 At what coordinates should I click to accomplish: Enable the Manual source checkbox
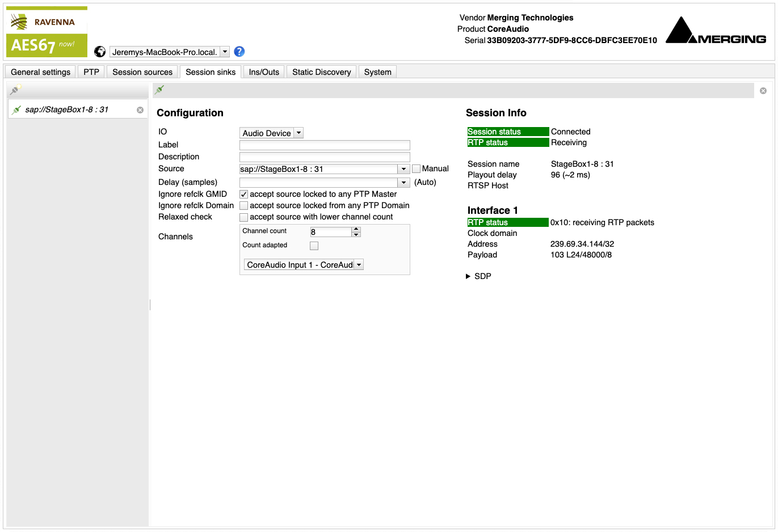click(x=417, y=168)
